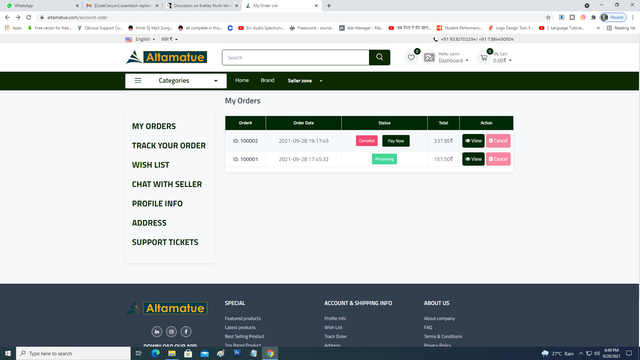Switch to the Discussion on 6valley tab
Screen dimensions: 640x360
pos(202,6)
